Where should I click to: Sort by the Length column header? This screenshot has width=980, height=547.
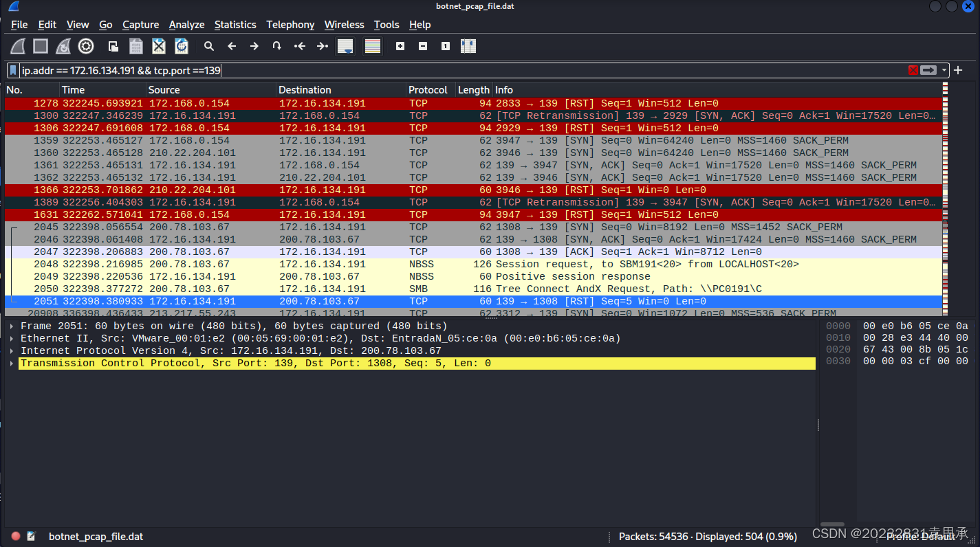[474, 90]
